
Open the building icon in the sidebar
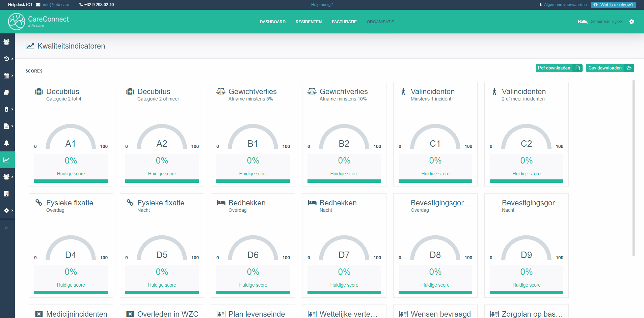6,194
